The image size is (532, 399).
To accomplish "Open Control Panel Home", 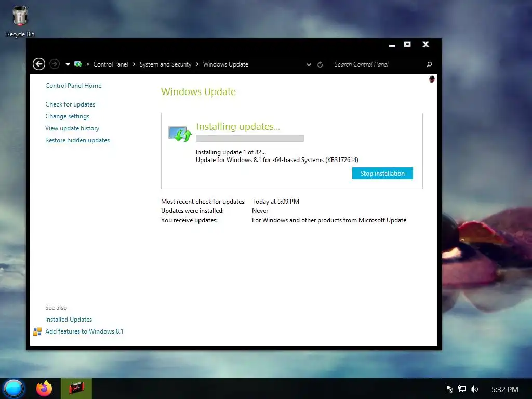I will tap(73, 86).
